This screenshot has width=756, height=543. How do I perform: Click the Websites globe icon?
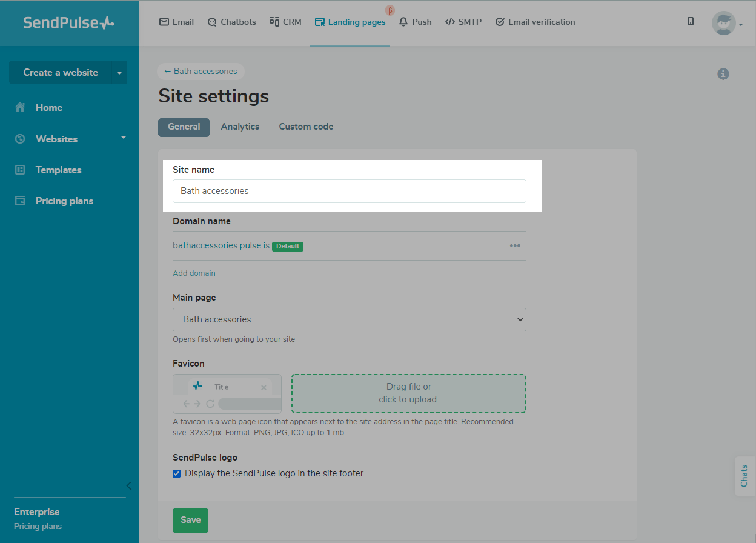[20, 139]
